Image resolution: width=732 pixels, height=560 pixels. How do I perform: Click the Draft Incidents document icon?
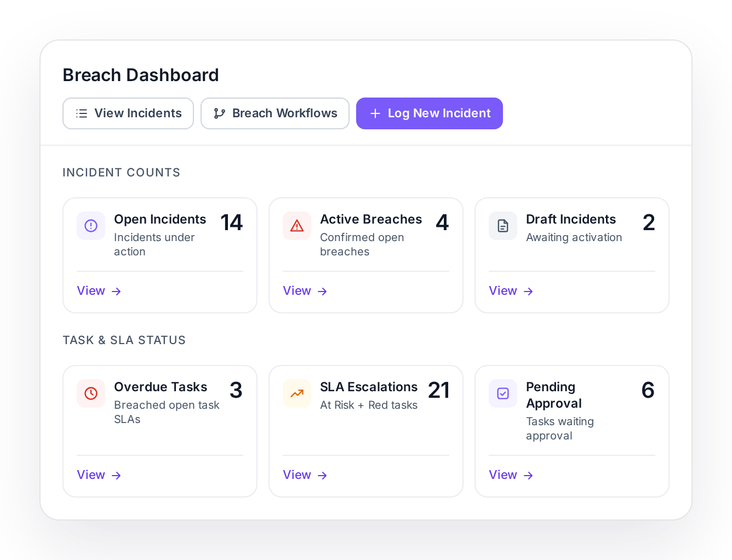[503, 226]
